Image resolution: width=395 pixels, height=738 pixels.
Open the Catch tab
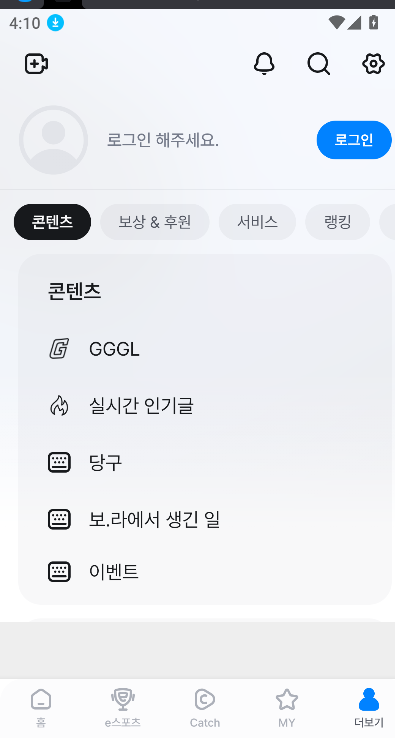pos(205,708)
